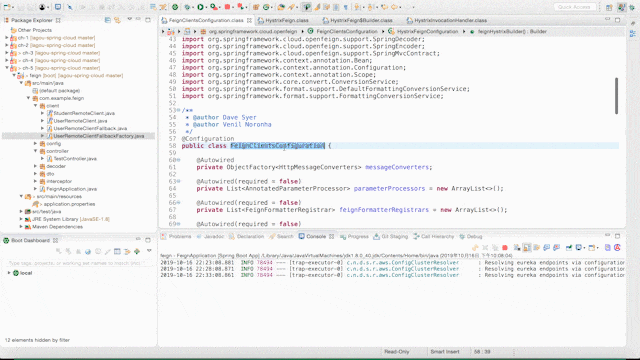Switch to HystrixFeign$Builder.class editor tab

click(361, 20)
